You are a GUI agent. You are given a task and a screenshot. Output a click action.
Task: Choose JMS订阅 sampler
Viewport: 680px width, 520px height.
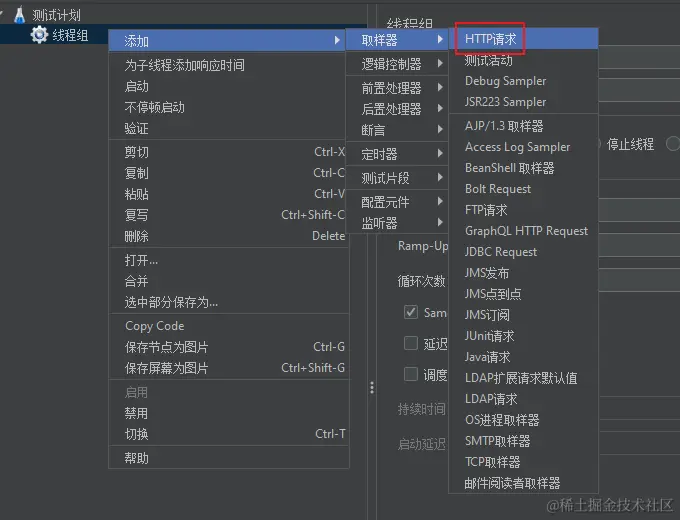tap(523, 315)
